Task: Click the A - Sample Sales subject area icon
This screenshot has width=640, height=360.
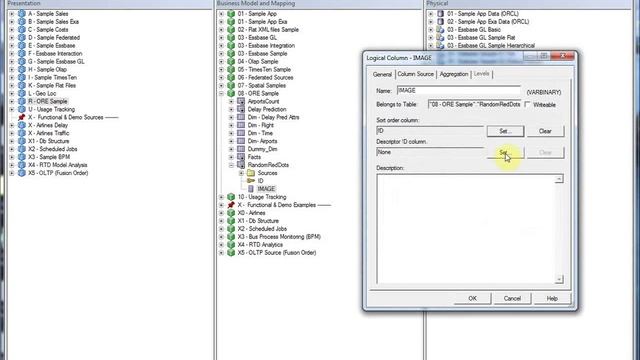Action: tap(22, 14)
